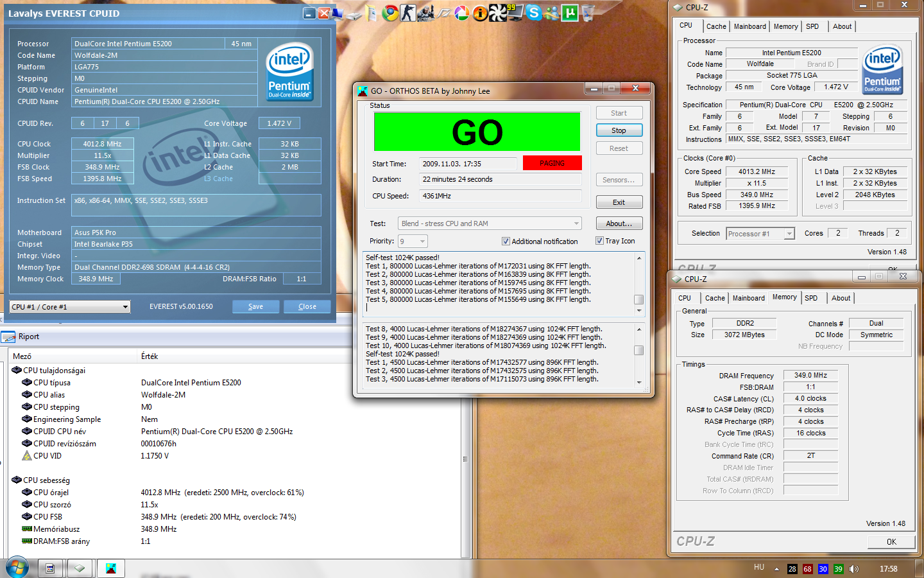924x578 pixels.
Task: Click lower ORTHOS log scrollbar thumb
Action: point(638,351)
